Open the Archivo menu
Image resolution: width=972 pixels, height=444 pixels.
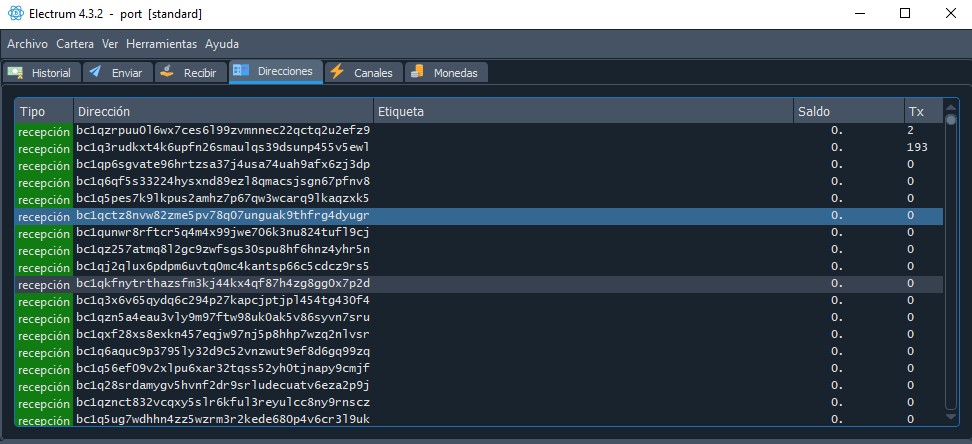pos(27,44)
